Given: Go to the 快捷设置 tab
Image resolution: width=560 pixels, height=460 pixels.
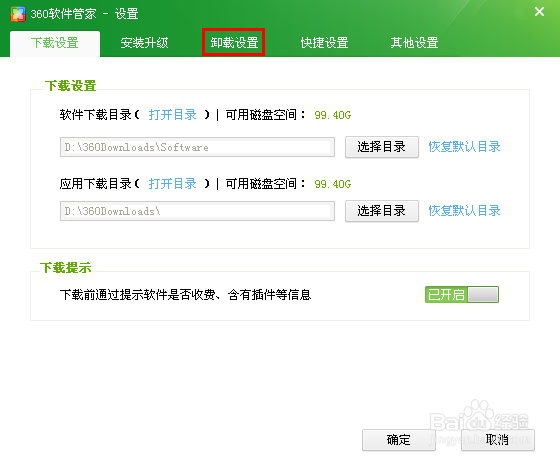Looking at the screenshot, I should pyautogui.click(x=324, y=43).
